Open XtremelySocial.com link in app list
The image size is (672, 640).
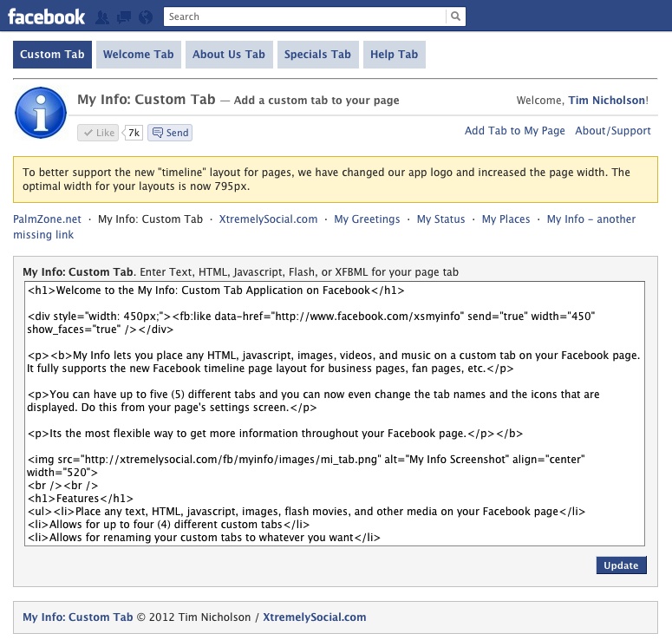(268, 219)
